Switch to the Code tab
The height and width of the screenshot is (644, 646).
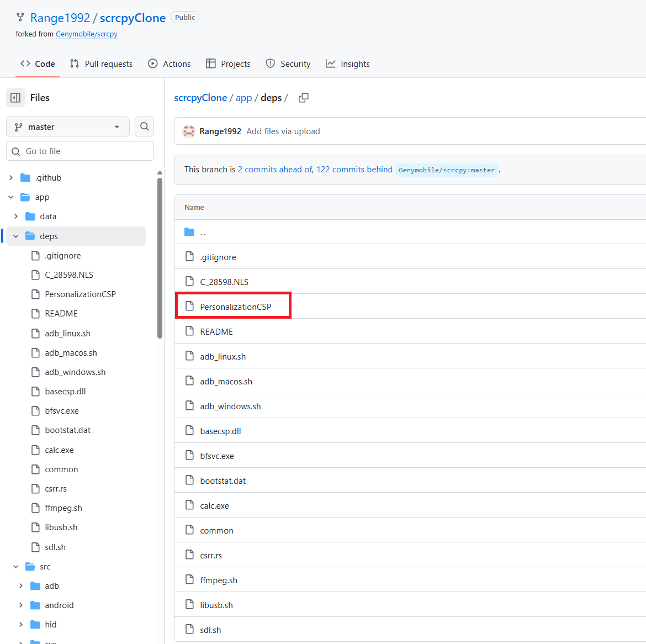pyautogui.click(x=38, y=64)
